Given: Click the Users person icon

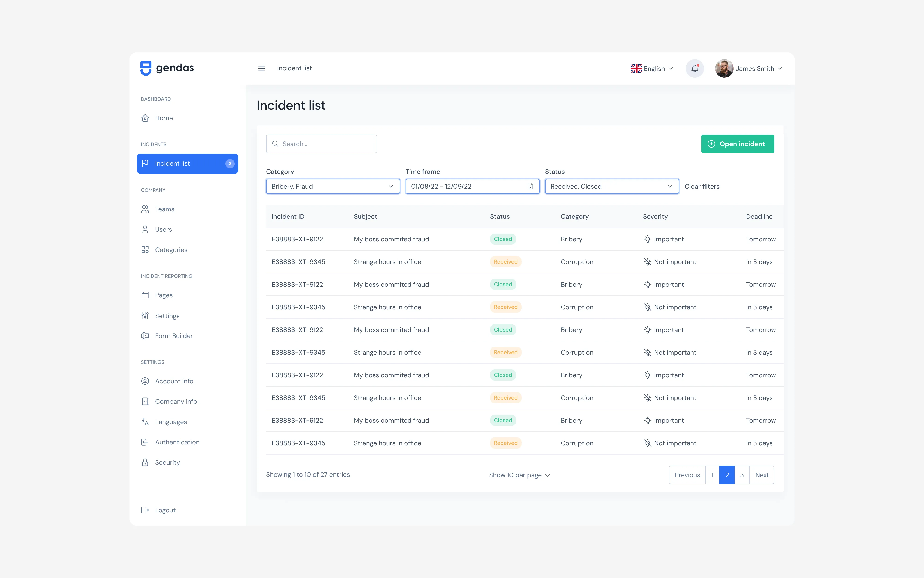Looking at the screenshot, I should (145, 229).
